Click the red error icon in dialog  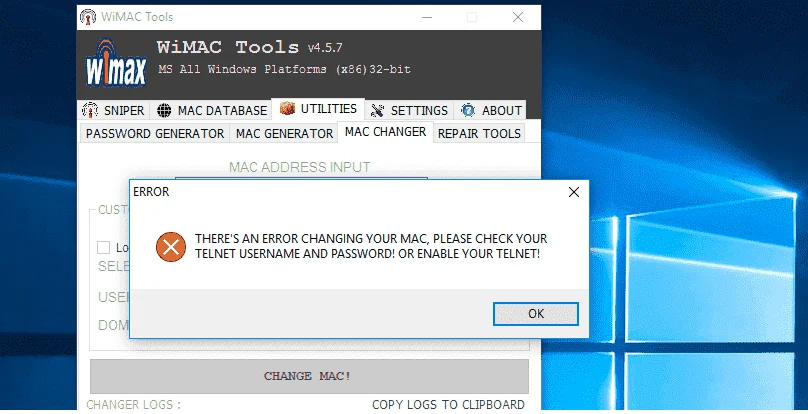coord(171,247)
